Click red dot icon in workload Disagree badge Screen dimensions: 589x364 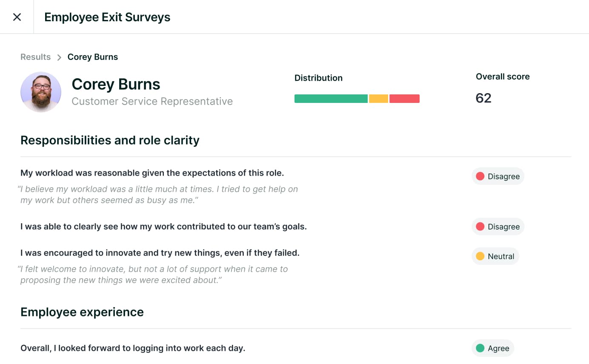click(480, 176)
